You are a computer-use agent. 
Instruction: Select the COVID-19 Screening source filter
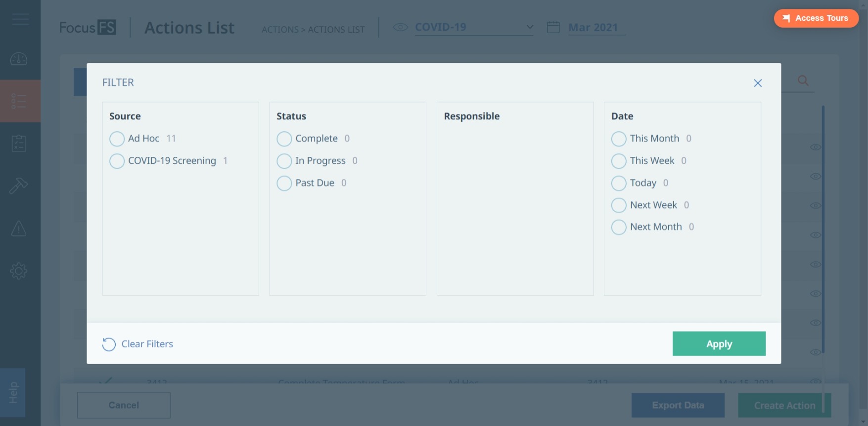coord(117,161)
